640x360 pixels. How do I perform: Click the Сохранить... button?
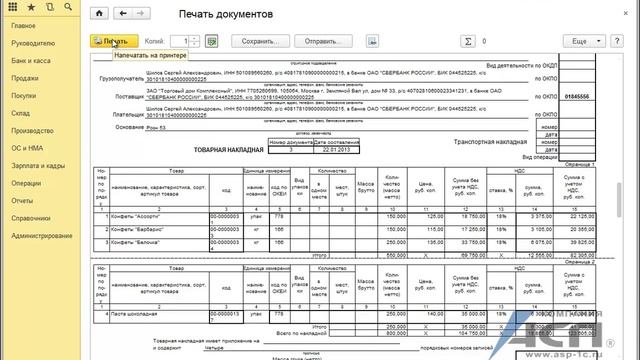(x=260, y=41)
